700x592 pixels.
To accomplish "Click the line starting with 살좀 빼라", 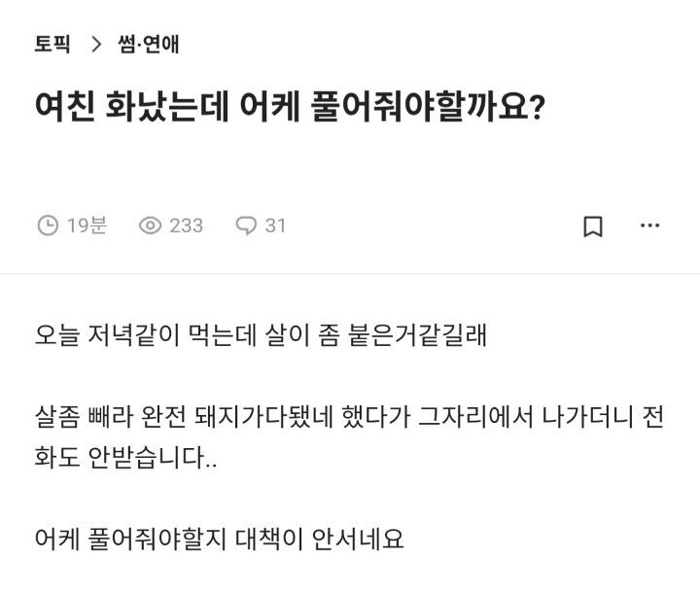I will coord(350,418).
